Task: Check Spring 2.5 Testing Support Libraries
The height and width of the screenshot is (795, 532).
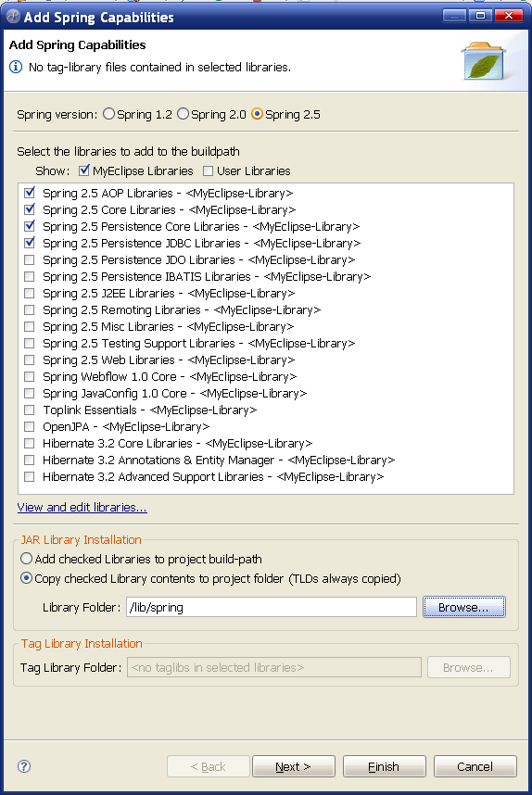Action: click(30, 343)
